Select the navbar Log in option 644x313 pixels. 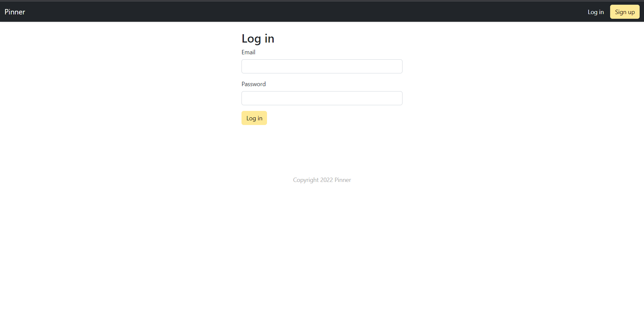point(596,12)
